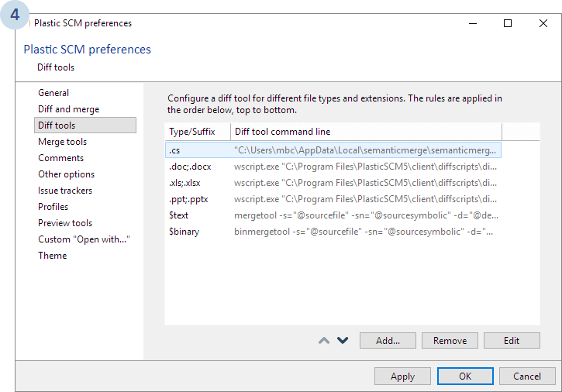Select the .doc;.docx rule row
562x392 pixels.
tap(333, 167)
